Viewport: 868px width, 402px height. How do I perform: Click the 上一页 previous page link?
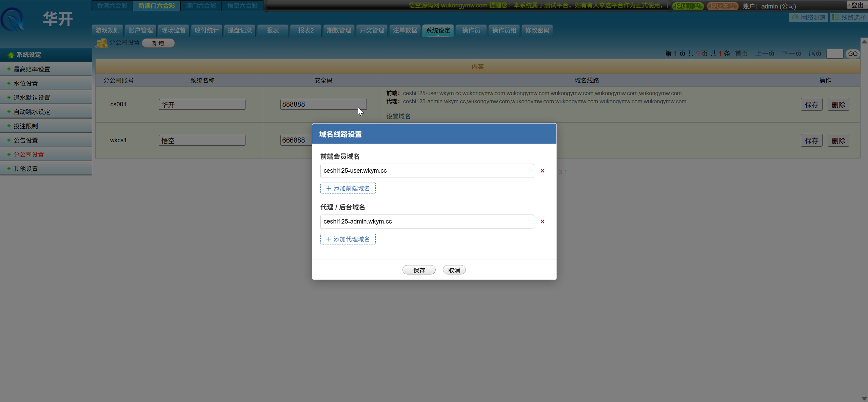point(765,54)
